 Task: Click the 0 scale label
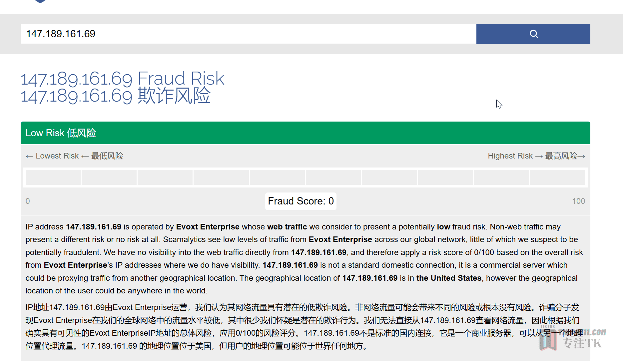coord(28,201)
